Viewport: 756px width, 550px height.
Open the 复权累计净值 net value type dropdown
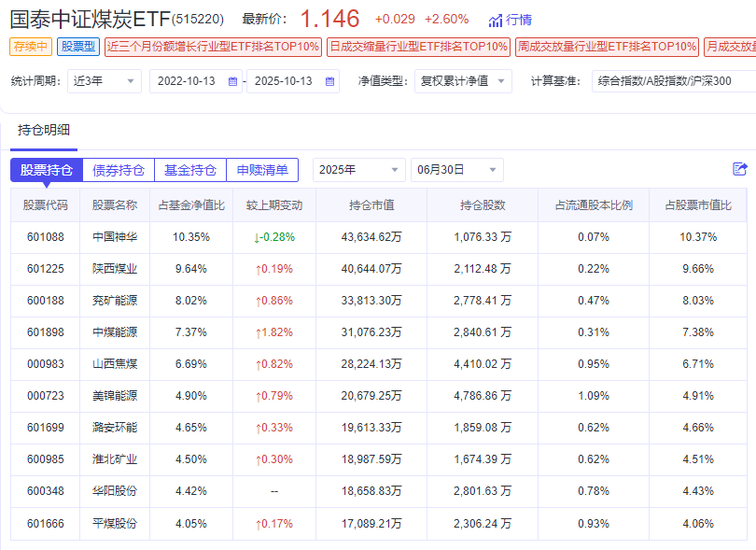(463, 81)
